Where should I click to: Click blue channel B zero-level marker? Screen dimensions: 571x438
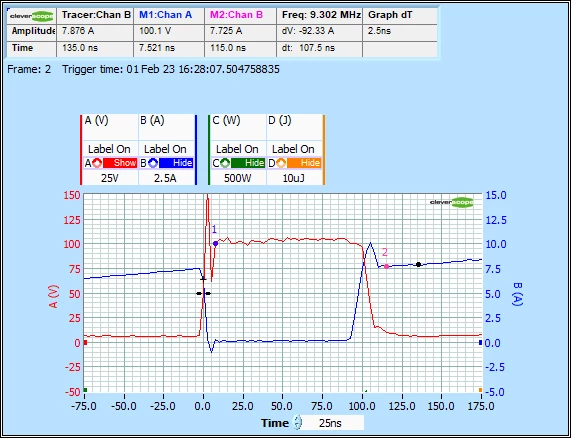click(480, 343)
